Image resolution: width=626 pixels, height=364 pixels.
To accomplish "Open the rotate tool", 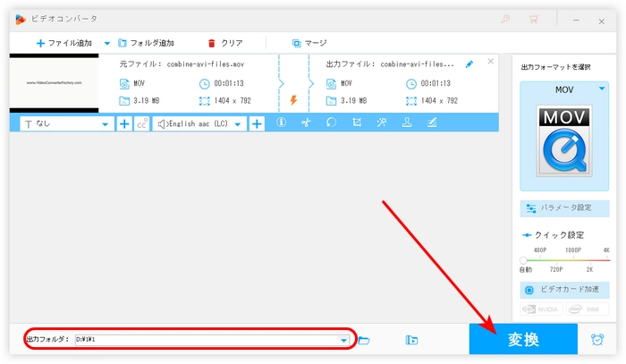I will click(x=332, y=123).
